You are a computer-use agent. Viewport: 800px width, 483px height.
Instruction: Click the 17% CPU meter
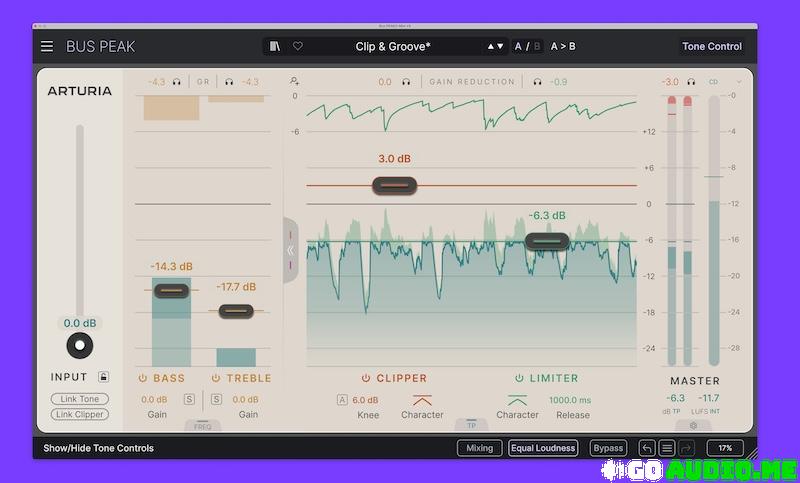click(725, 448)
